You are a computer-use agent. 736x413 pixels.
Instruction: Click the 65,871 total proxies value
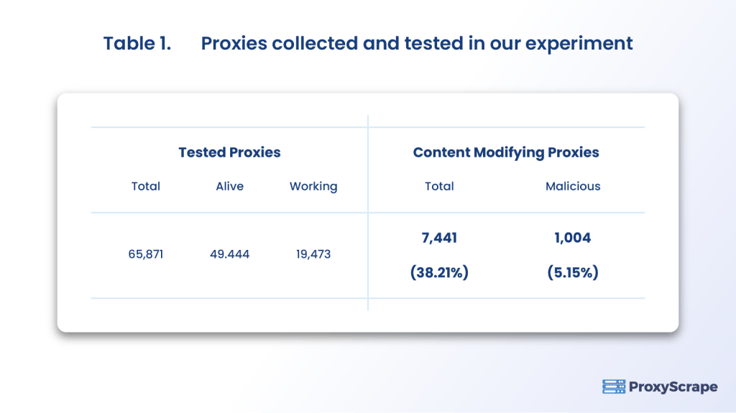point(146,254)
